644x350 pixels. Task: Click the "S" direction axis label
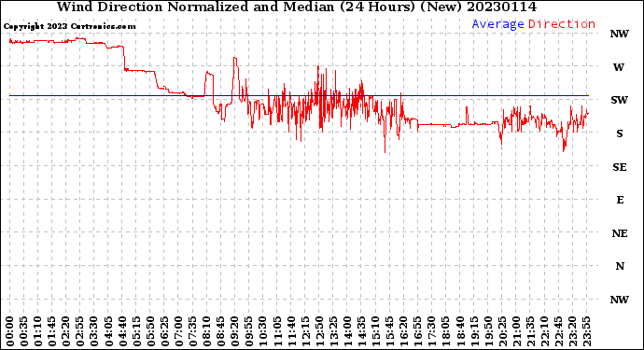point(620,133)
